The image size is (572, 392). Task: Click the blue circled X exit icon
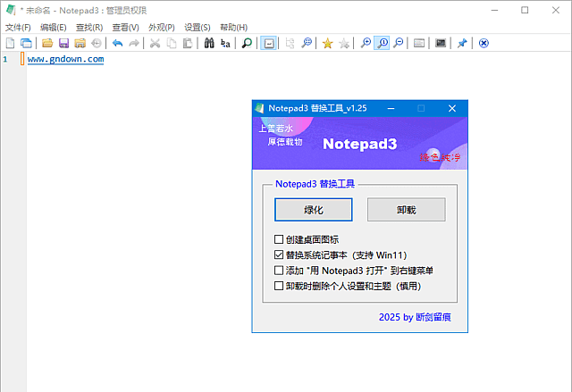click(x=484, y=44)
